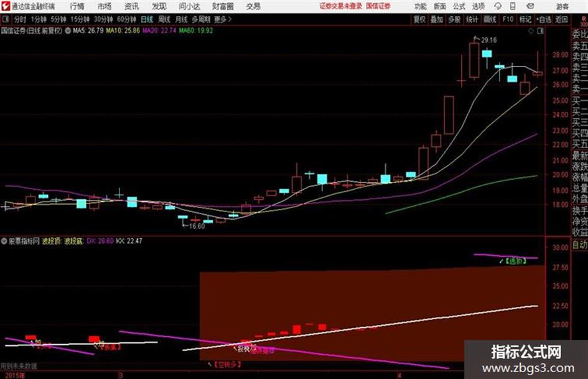Open the 公式 menu
588x379 pixels.
coord(459,6)
